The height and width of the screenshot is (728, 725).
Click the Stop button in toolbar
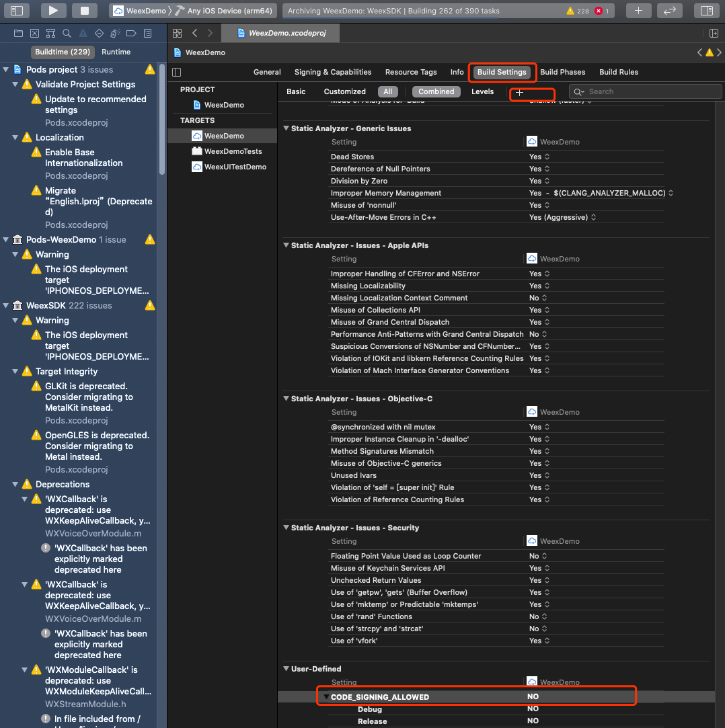[85, 10]
